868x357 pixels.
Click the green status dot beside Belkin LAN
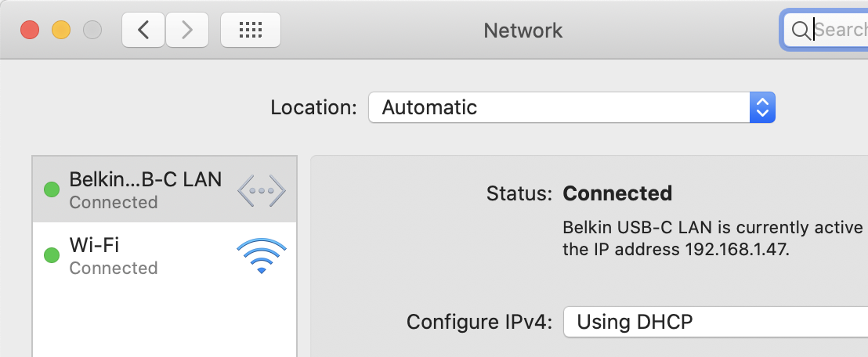[x=52, y=189]
